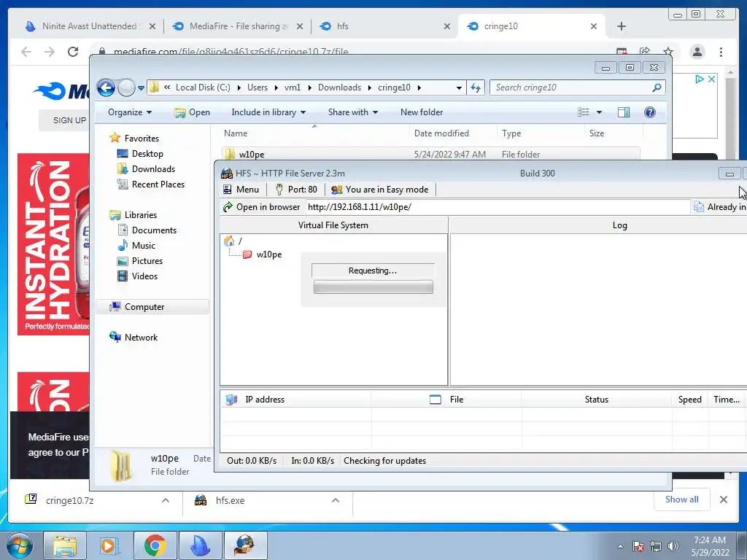Click the 'Checking for updates' status text
This screenshot has width=747, height=560.
[385, 461]
